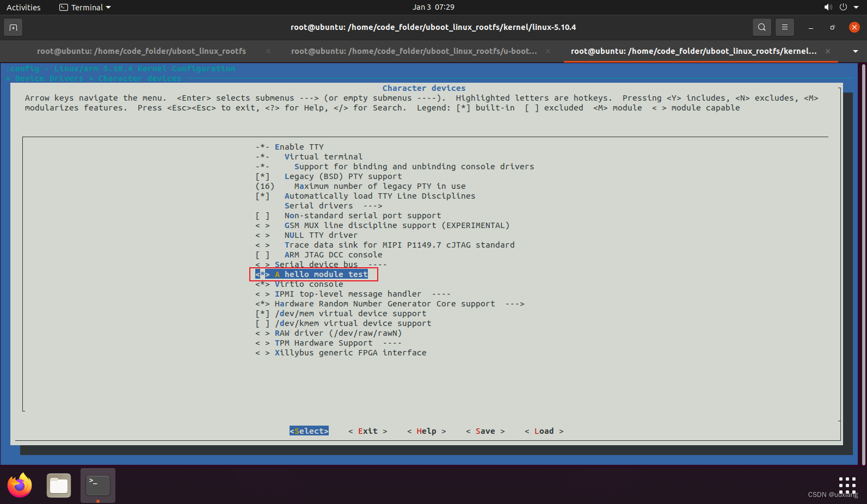Show Applications grid icon
867x504 pixels.
(x=847, y=484)
